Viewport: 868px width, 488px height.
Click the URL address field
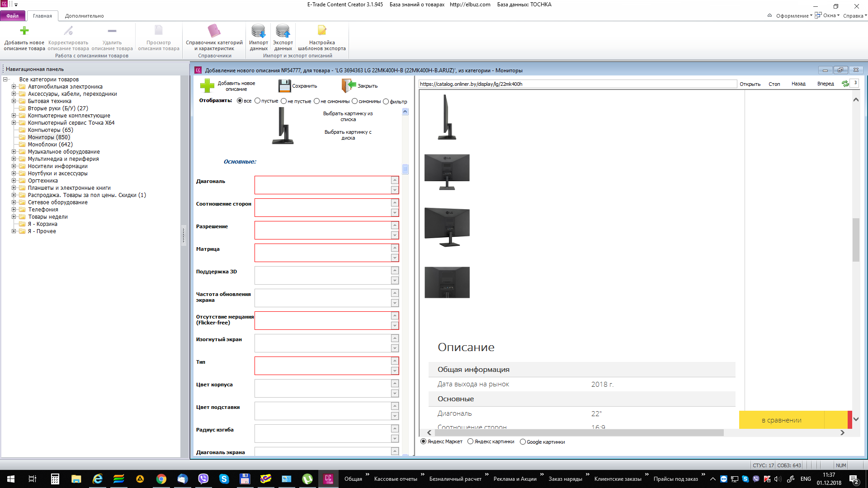(x=578, y=84)
